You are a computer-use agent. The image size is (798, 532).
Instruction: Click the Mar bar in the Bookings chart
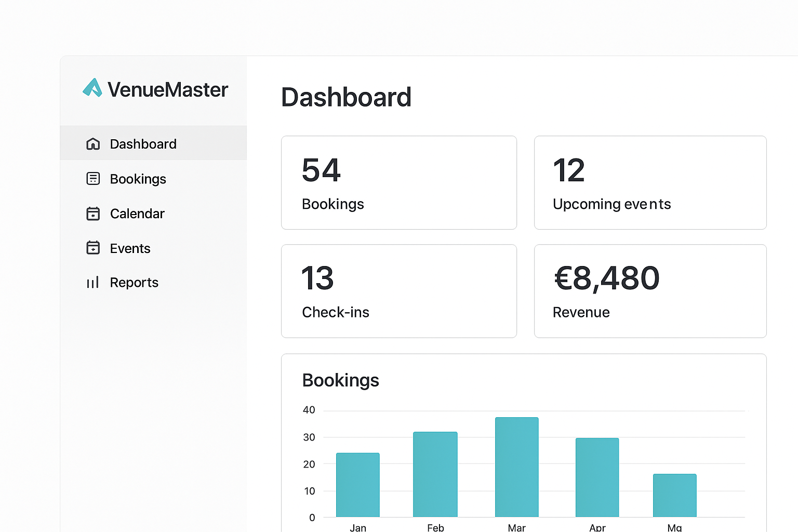516,468
